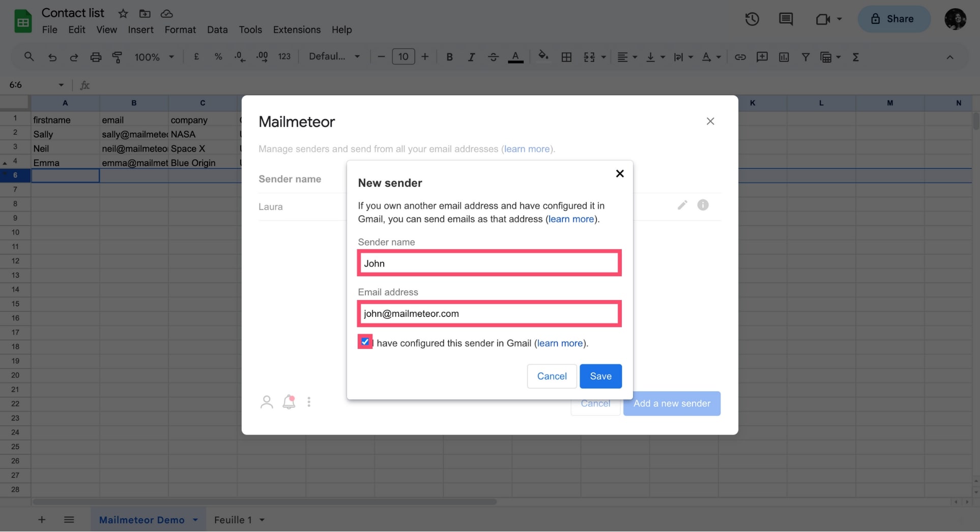Open text rotation dropdown

pyautogui.click(x=711, y=57)
